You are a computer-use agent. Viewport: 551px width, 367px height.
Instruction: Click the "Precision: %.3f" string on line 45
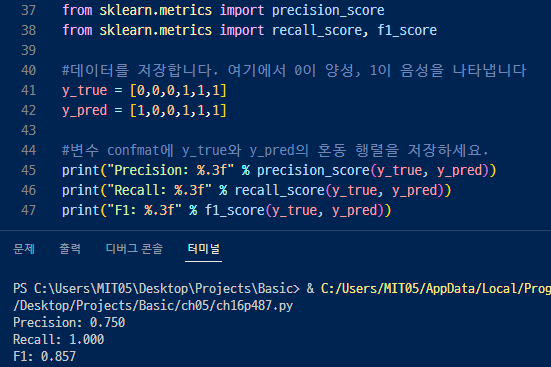pos(170,170)
